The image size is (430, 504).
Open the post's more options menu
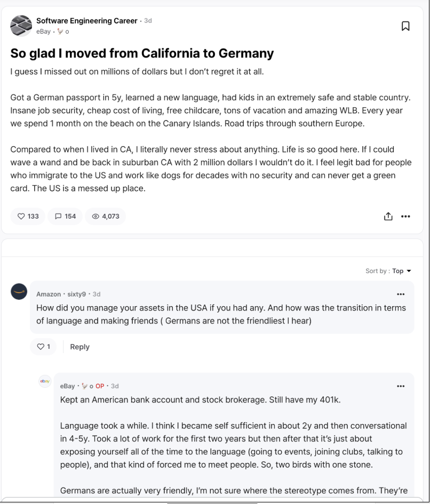pyautogui.click(x=405, y=216)
